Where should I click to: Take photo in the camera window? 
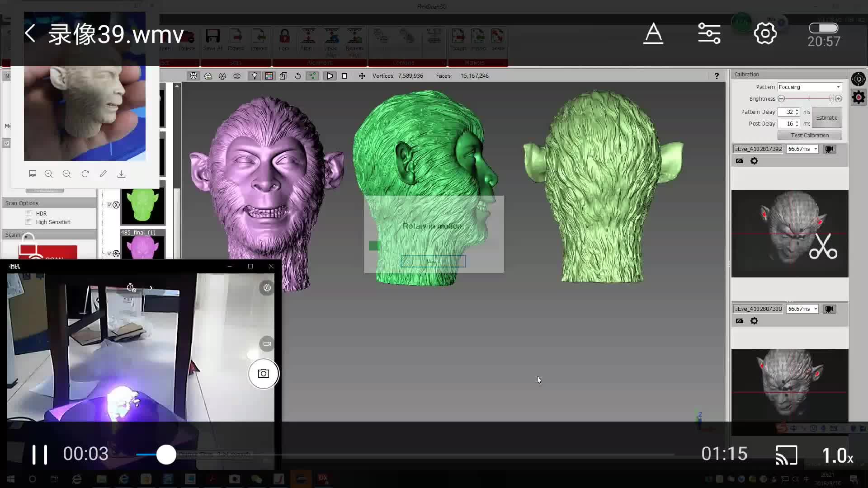click(x=264, y=374)
